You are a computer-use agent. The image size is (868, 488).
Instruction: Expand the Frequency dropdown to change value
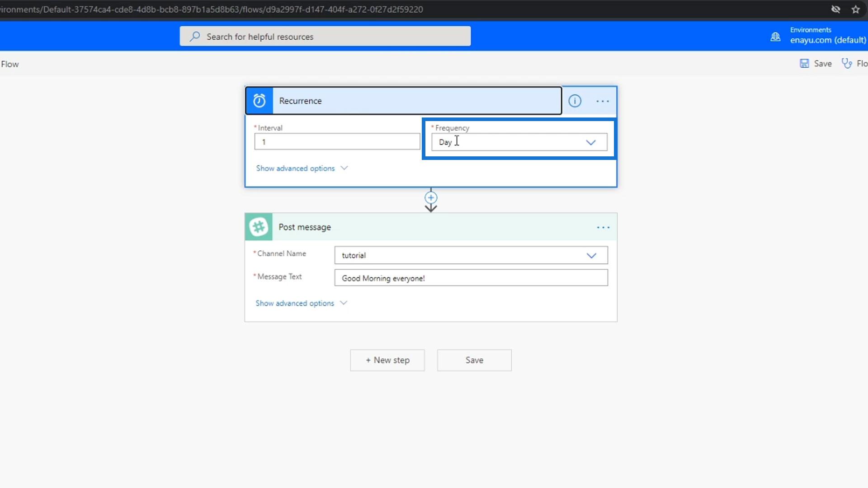pos(591,142)
